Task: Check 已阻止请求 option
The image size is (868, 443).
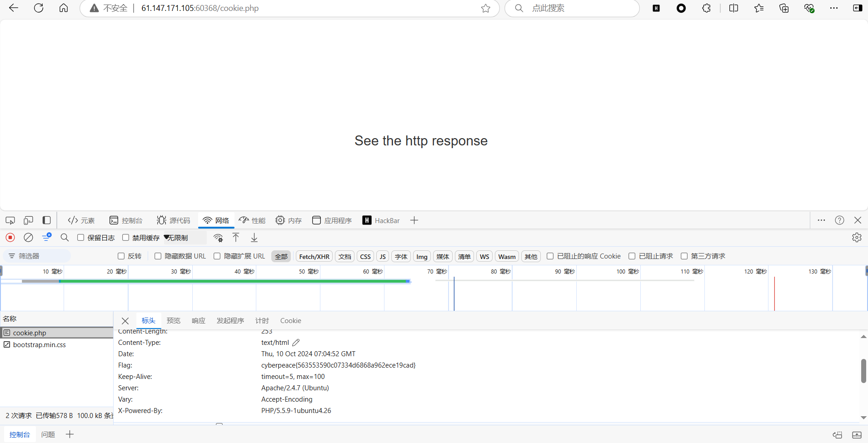Action: coord(632,256)
